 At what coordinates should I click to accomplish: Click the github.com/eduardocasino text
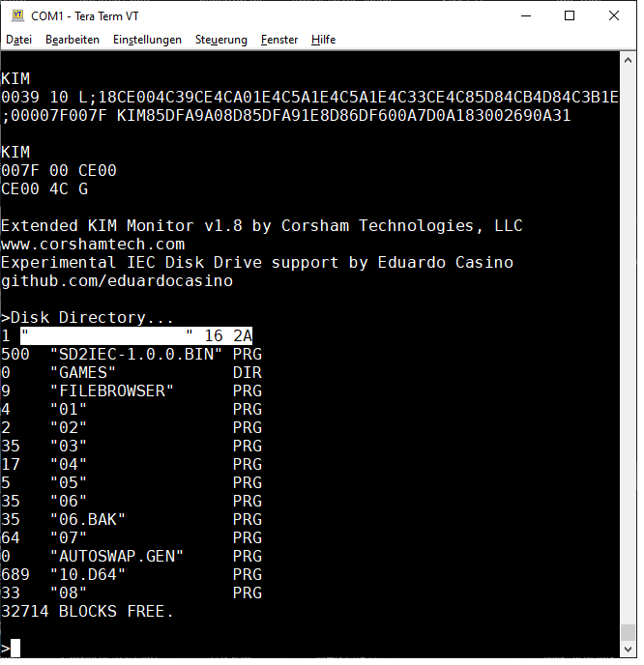tap(117, 280)
